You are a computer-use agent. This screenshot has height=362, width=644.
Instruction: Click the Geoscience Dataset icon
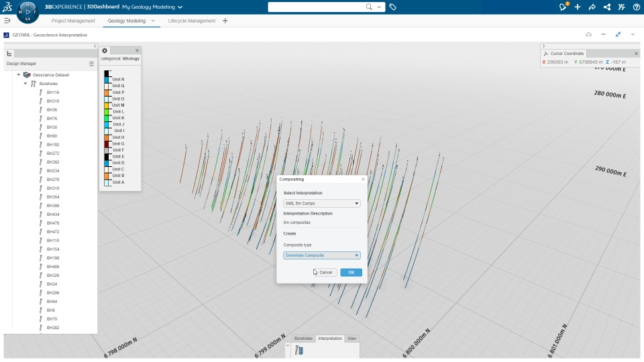[x=27, y=74]
